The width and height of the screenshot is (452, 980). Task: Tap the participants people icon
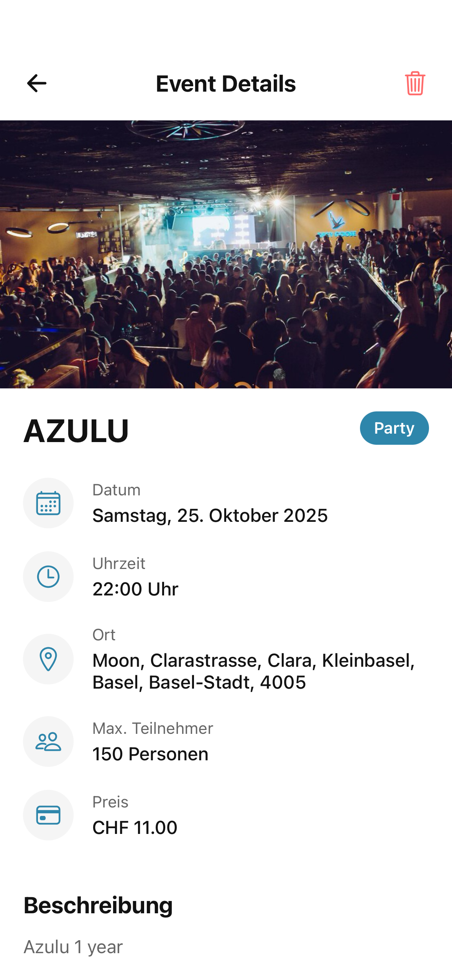48,741
